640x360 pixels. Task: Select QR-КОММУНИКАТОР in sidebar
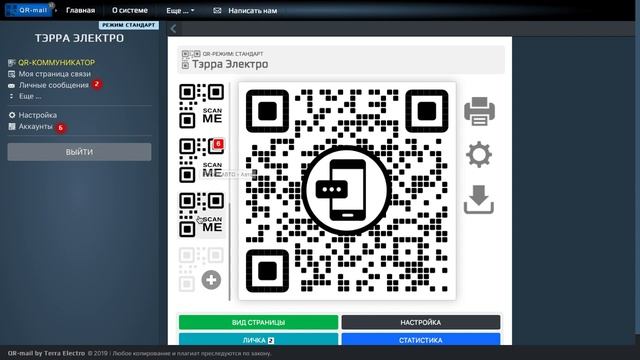pos(56,62)
